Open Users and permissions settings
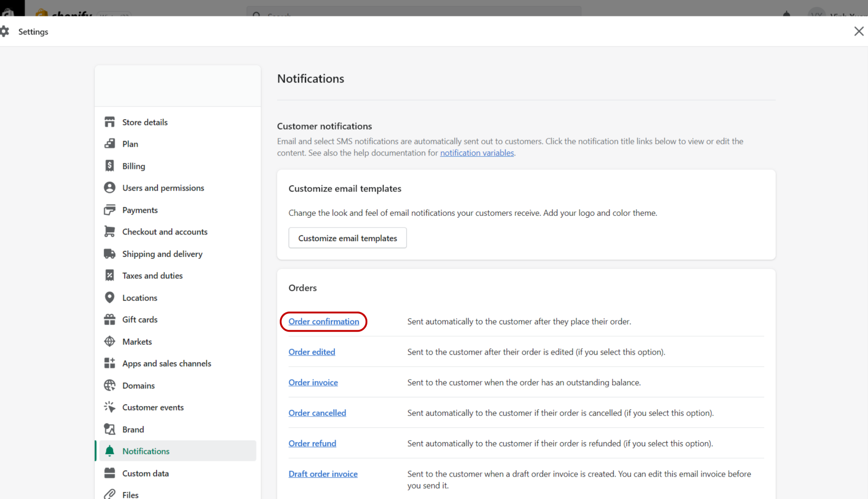The image size is (868, 499). pyautogui.click(x=163, y=187)
